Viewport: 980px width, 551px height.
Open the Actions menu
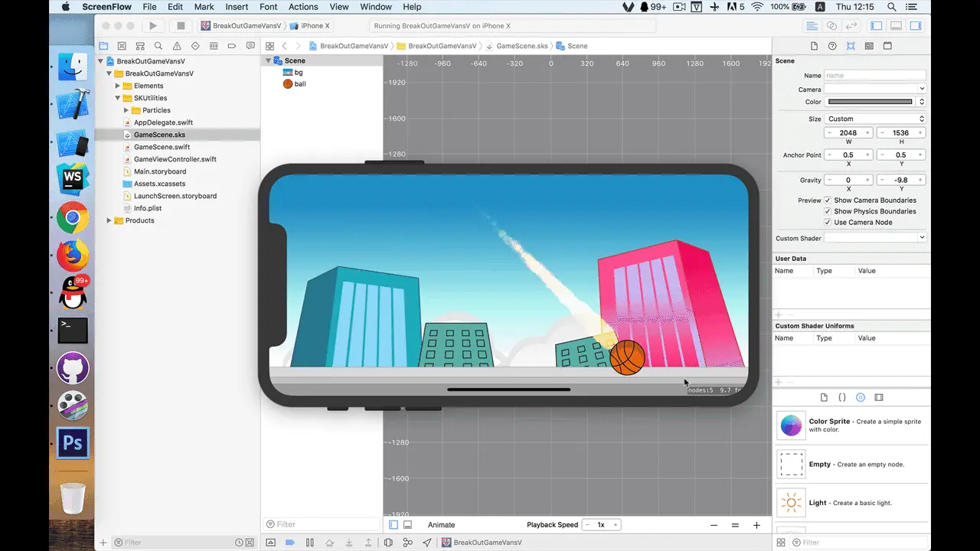pyautogui.click(x=303, y=7)
